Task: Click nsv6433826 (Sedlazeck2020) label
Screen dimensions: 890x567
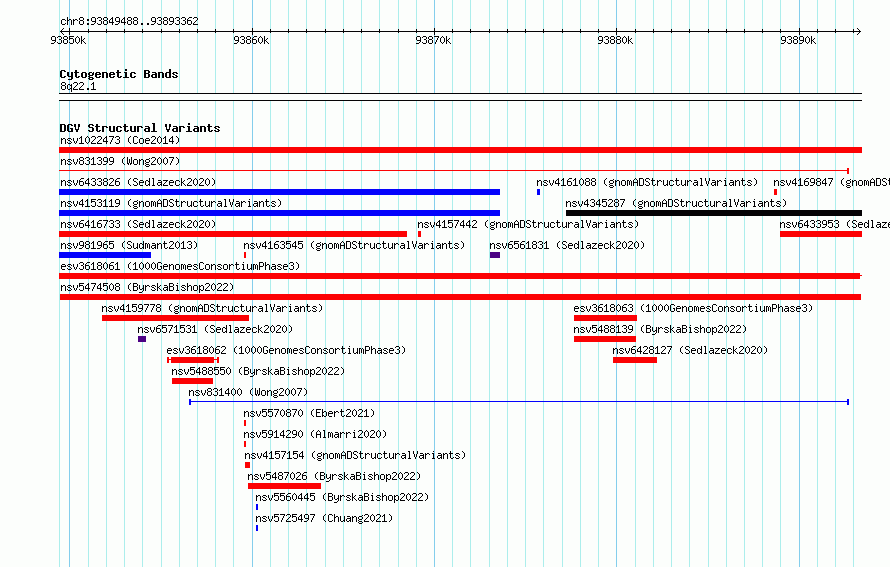Action: pos(138,182)
